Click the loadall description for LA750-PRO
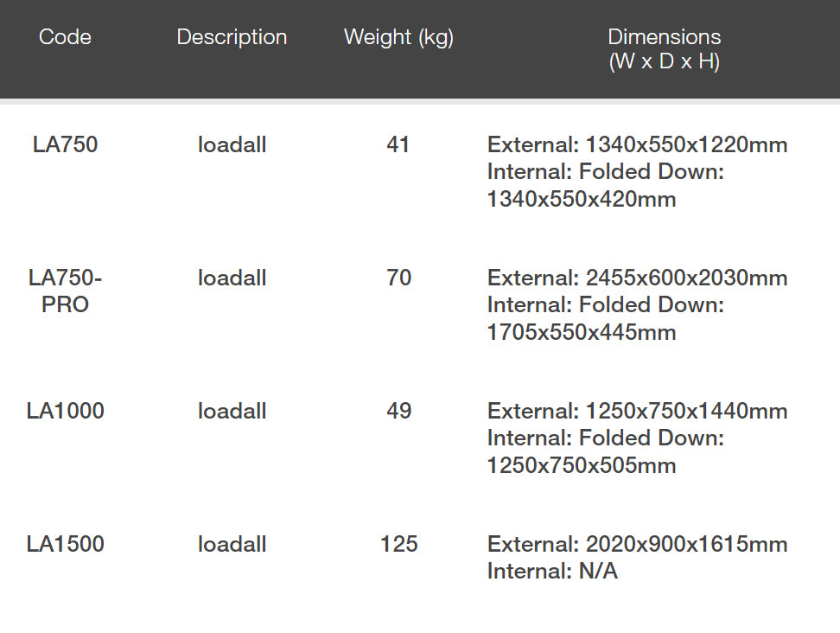This screenshot has width=840, height=633. [232, 278]
